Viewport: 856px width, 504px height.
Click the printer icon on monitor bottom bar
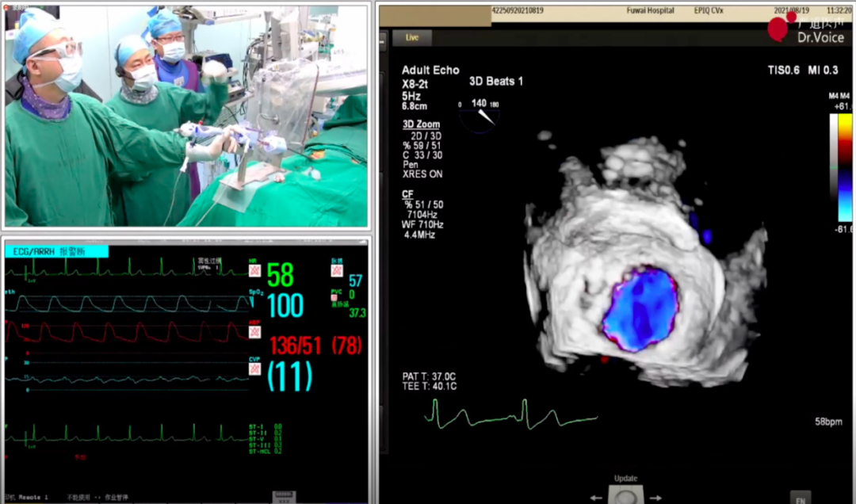pos(285,496)
